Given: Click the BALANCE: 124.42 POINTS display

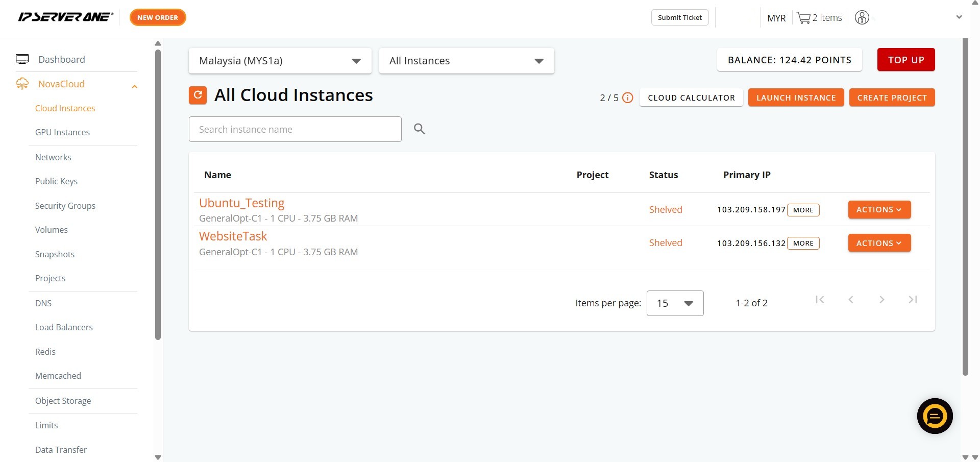Looking at the screenshot, I should [790, 60].
